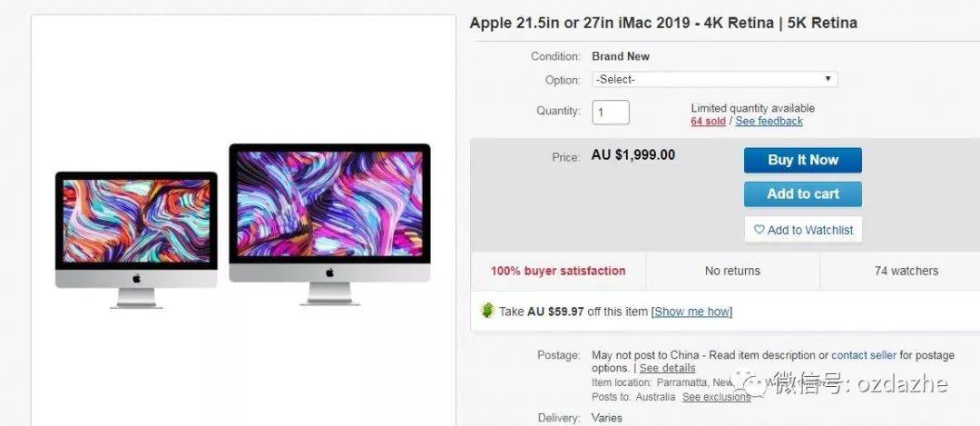The height and width of the screenshot is (426, 980).
Task: Click the 100% buyer satisfaction label
Action: pos(557,271)
